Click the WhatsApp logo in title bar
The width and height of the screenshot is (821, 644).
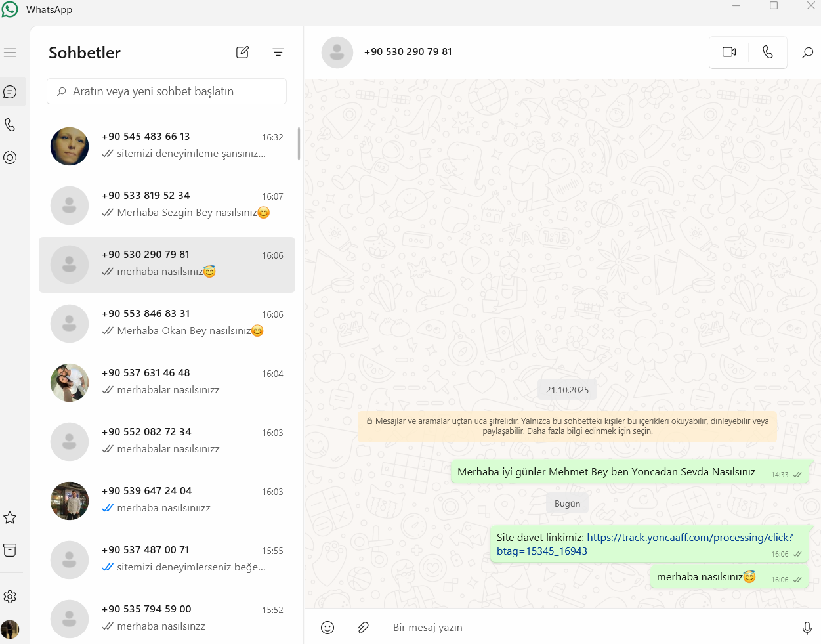click(10, 9)
